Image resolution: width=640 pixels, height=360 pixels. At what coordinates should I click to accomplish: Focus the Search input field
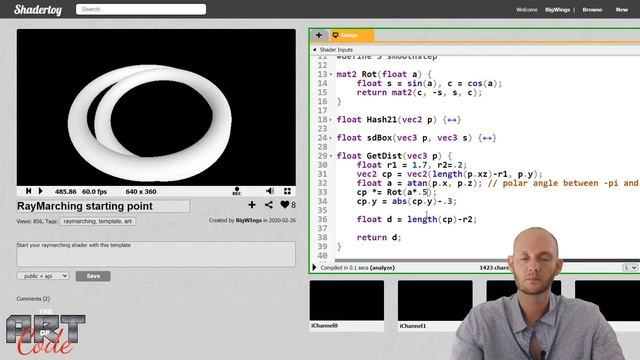[x=141, y=9]
